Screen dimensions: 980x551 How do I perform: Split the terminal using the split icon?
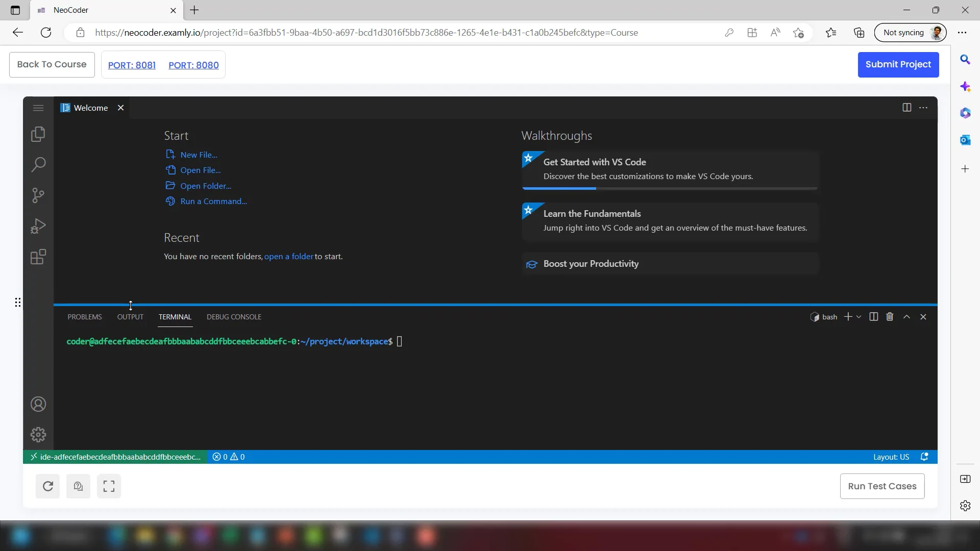click(873, 316)
